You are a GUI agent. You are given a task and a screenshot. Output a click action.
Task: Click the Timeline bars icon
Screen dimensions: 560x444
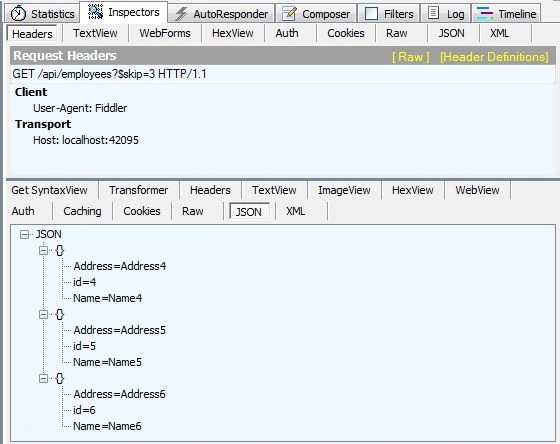coord(485,14)
